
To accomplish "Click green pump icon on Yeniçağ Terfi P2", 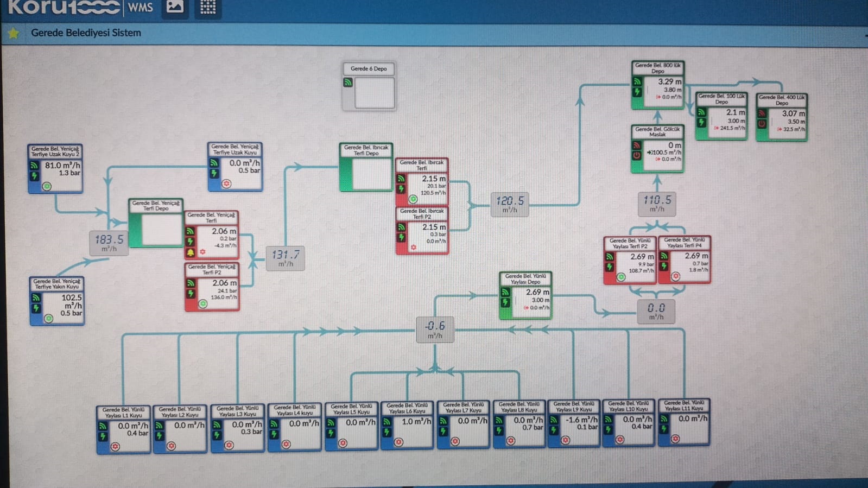I will [202, 304].
